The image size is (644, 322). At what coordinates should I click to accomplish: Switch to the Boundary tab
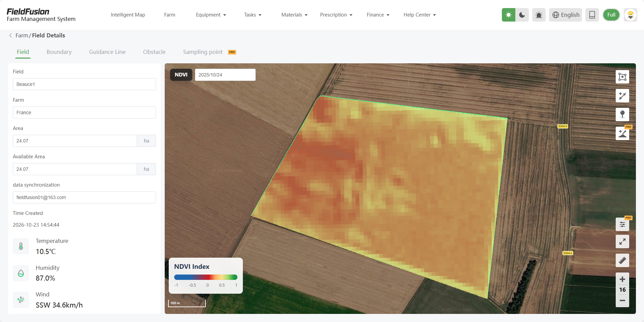[x=59, y=52]
